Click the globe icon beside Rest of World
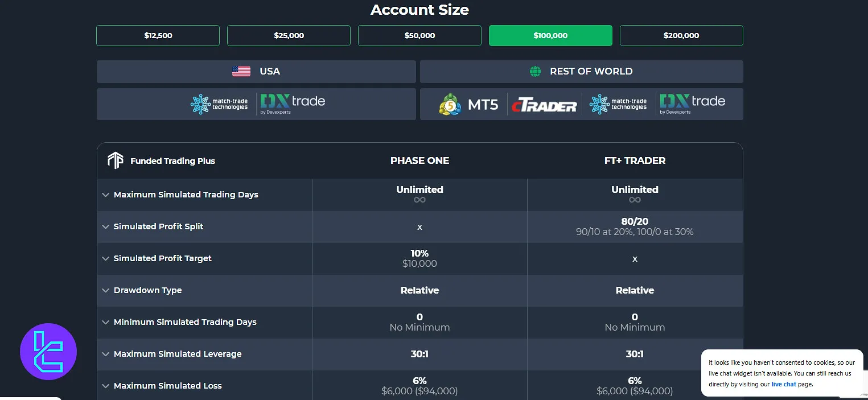Screen dimensions: 868x400 point(534,71)
